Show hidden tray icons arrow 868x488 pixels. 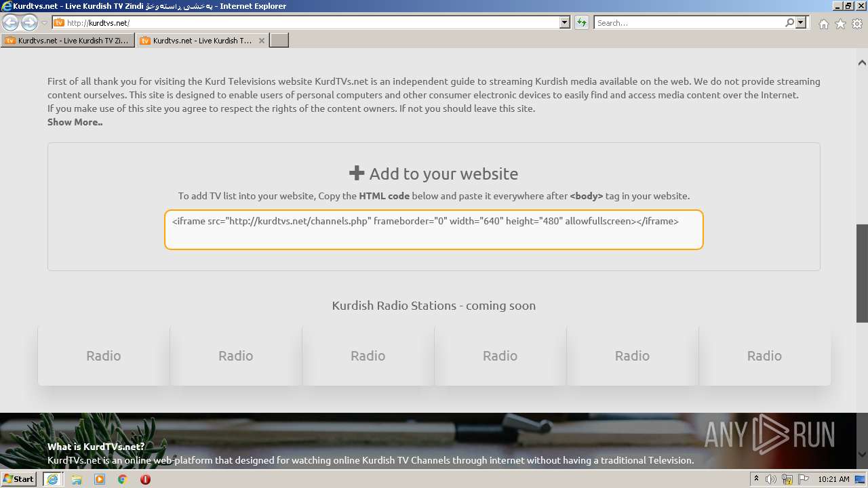pos(756,479)
